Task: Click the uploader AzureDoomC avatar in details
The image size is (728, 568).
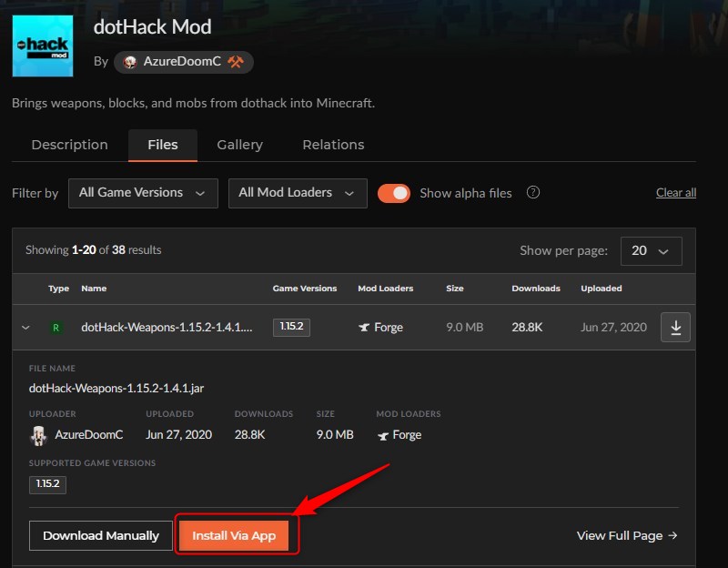Action: (x=38, y=436)
